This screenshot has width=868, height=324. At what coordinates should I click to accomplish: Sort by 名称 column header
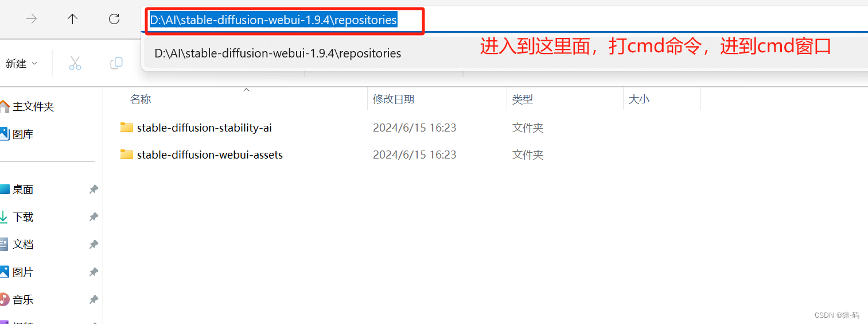(x=141, y=99)
